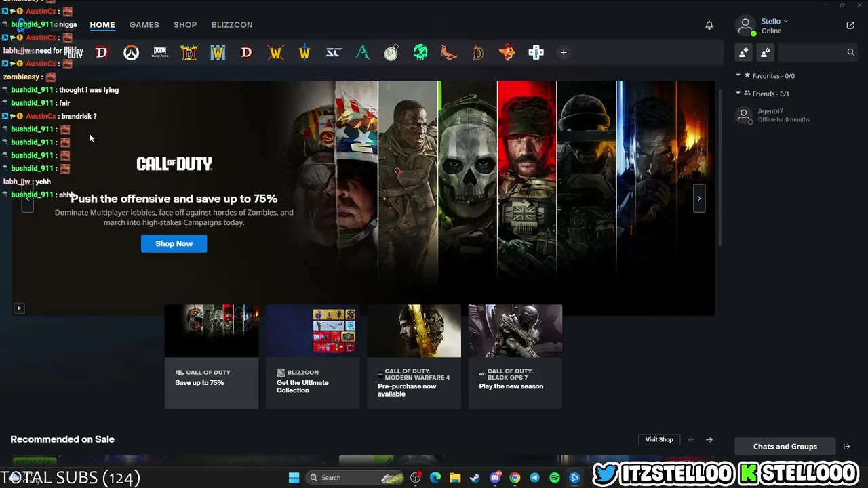The height and width of the screenshot is (488, 868).
Task: Open the Call of Duty Save up to 75% card
Action: pyautogui.click(x=212, y=357)
